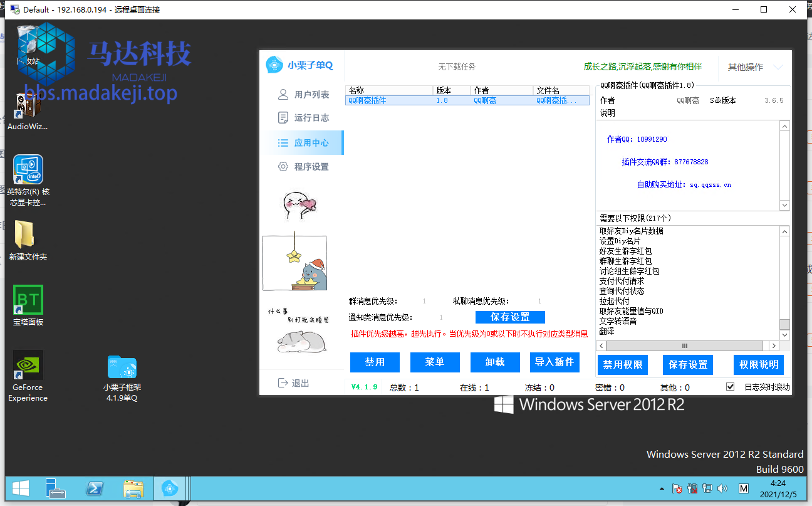Select 应用中心 in the sidebar
This screenshot has width=812, height=506.
tap(303, 143)
